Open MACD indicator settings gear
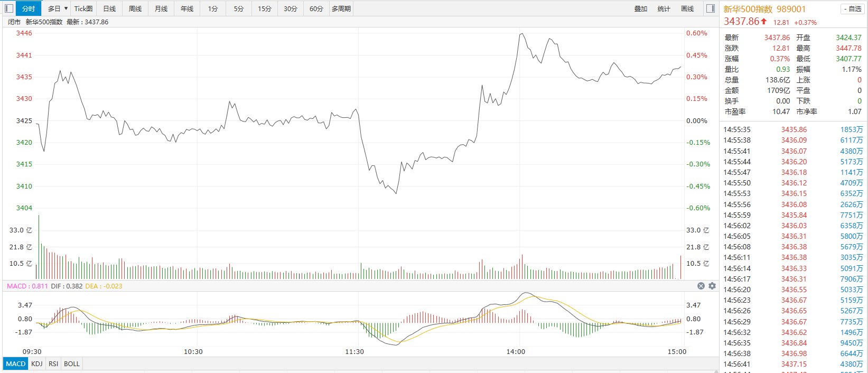Viewport: 868px width, 373px height. pos(712,286)
